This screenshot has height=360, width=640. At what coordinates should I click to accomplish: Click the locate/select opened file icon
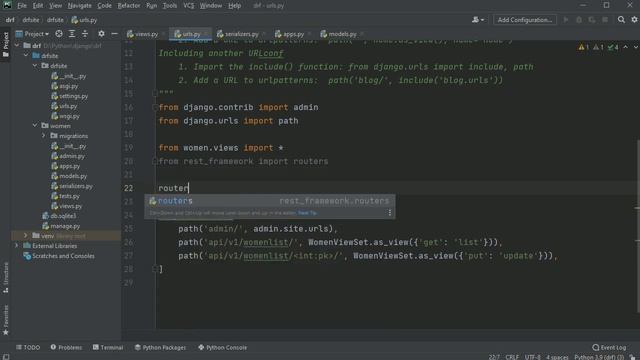(59, 34)
